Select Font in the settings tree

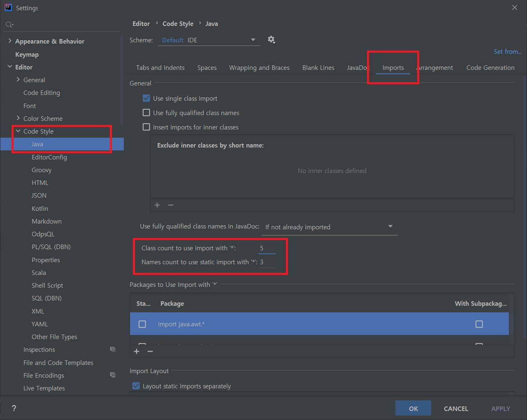pos(30,106)
